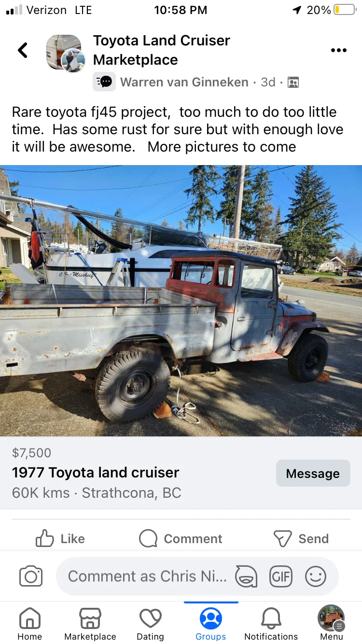
Task: Open the Toyota Land Cruiser Marketplace group avatar
Action: (65, 53)
